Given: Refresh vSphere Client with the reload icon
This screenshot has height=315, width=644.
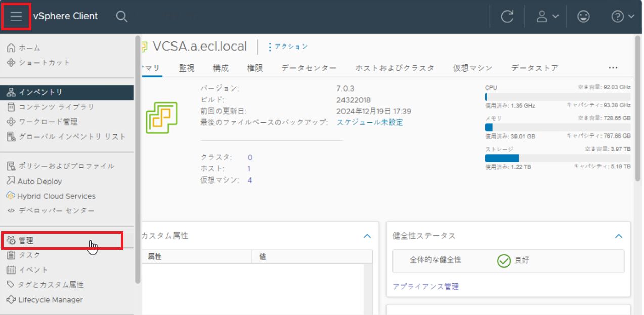Looking at the screenshot, I should (x=507, y=16).
